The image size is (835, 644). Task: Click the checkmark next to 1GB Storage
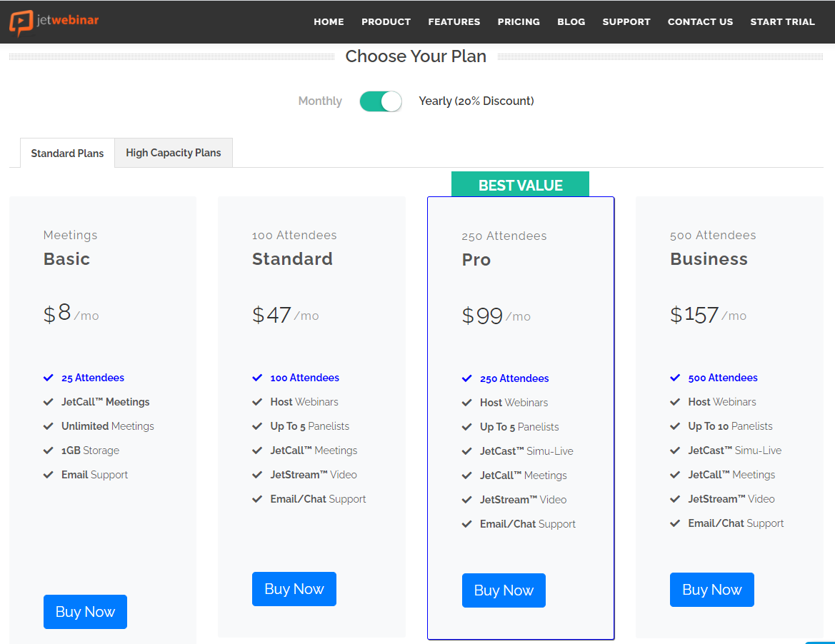coord(49,451)
